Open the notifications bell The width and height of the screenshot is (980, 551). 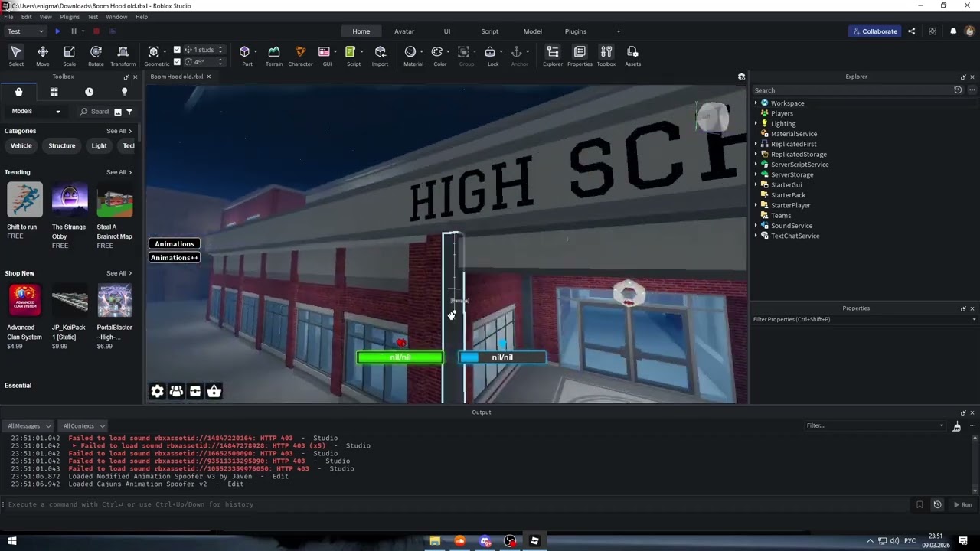click(x=953, y=31)
